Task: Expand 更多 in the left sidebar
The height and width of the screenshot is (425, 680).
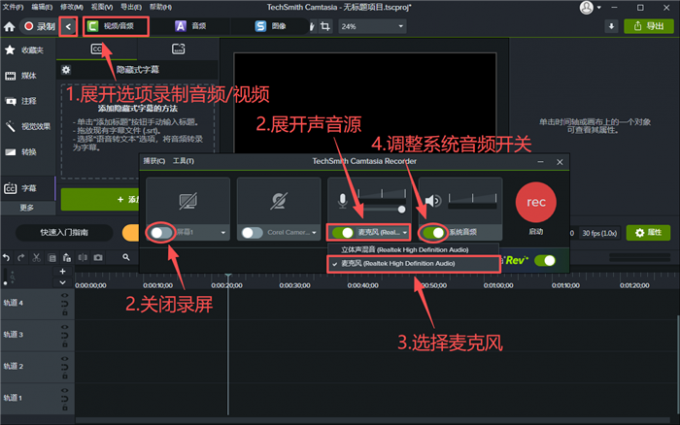Action: [x=27, y=208]
